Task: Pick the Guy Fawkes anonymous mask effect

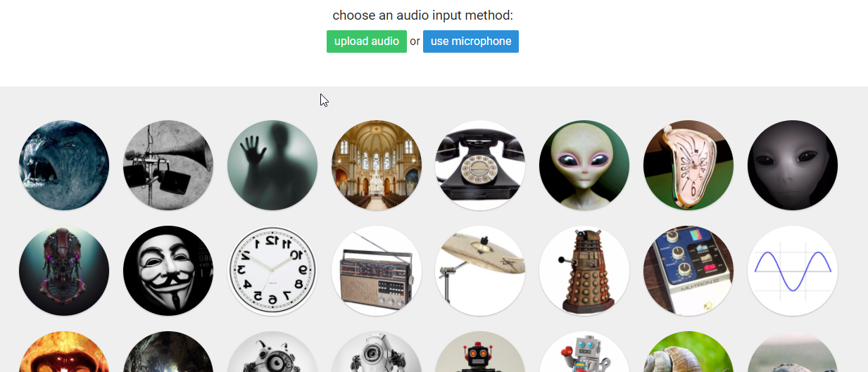Action: [168, 271]
